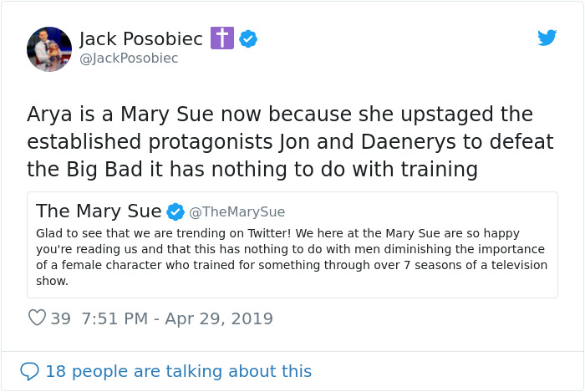Click the main tweet text about Arya
This screenshot has width=585, height=392.
pos(280,141)
